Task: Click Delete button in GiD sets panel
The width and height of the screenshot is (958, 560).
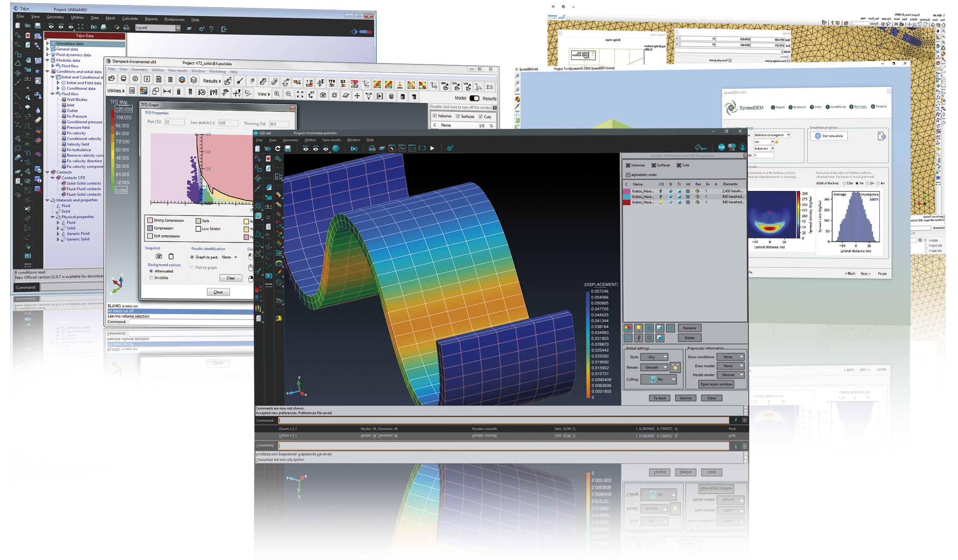Action: (x=689, y=338)
